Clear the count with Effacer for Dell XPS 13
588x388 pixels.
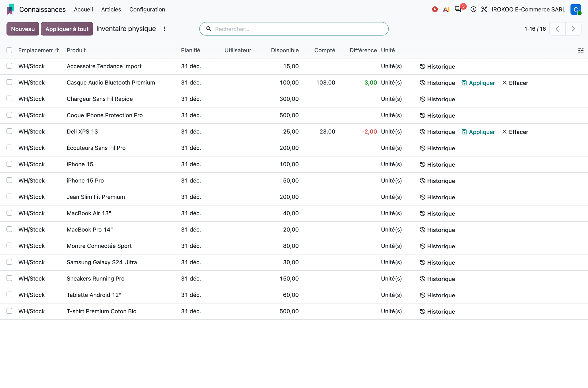[515, 132]
